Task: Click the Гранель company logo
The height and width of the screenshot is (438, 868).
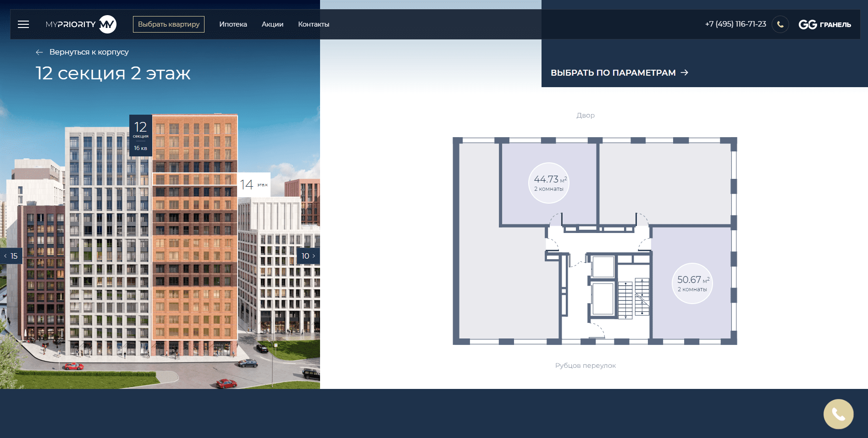Action: point(824,24)
